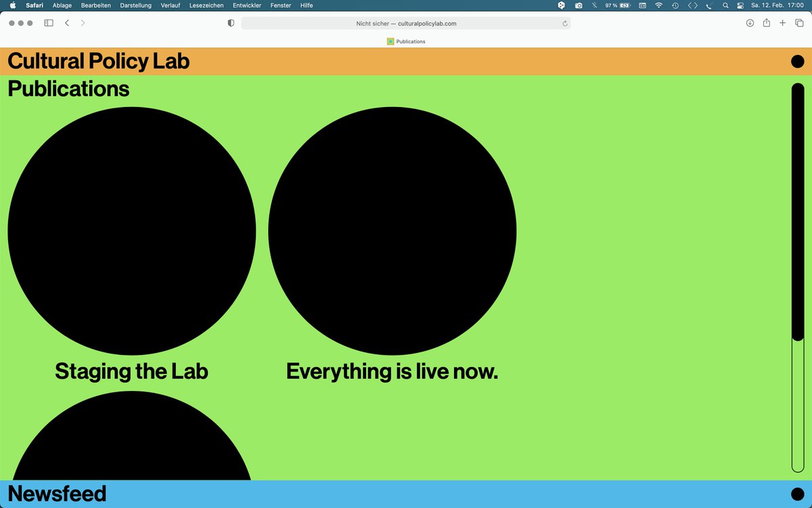Open the Entwickler menu
Viewport: 812px width, 508px height.
[x=247, y=5]
